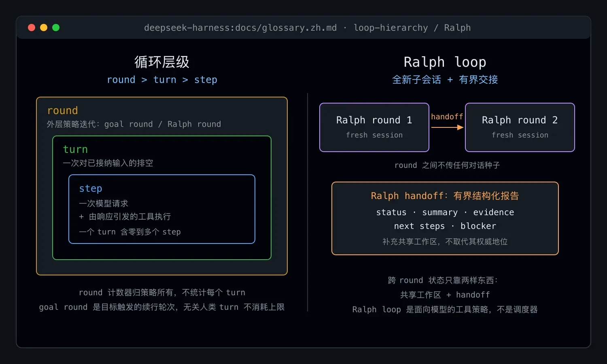
Task: Select the line 一次模型请求
Action: coord(104,203)
